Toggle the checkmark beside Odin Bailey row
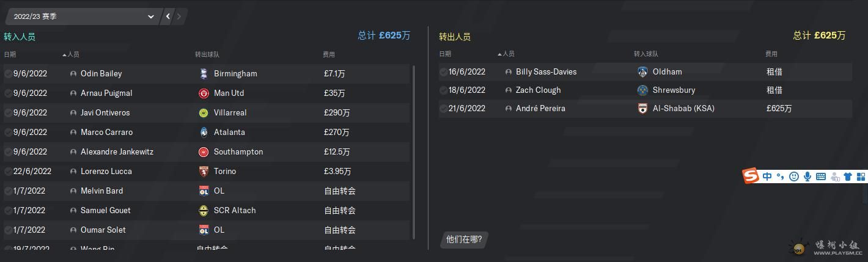The width and height of the screenshot is (868, 262). point(8,74)
